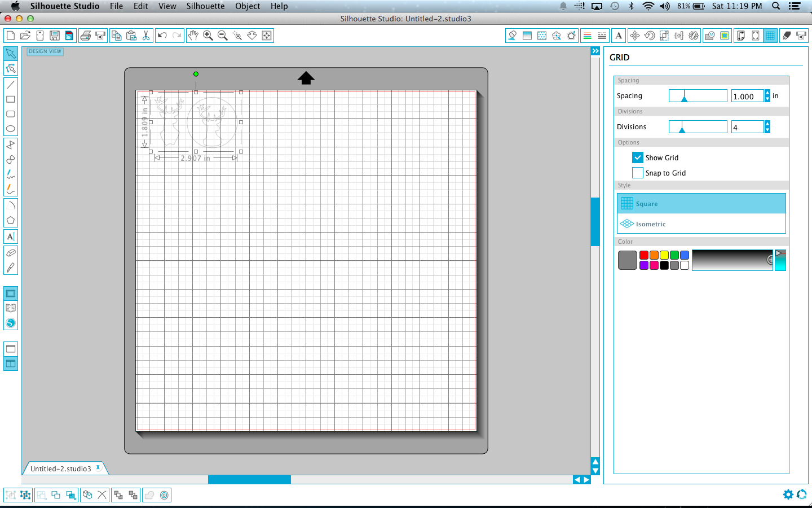Zoom in on the canvas
The width and height of the screenshot is (812, 508).
pos(208,36)
